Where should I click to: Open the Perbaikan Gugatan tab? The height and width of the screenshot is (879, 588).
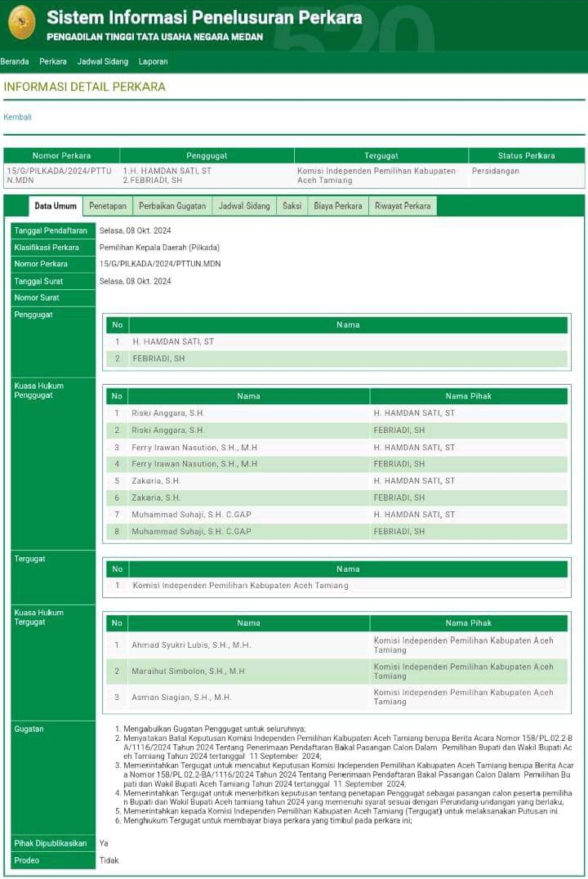pyautogui.click(x=172, y=206)
